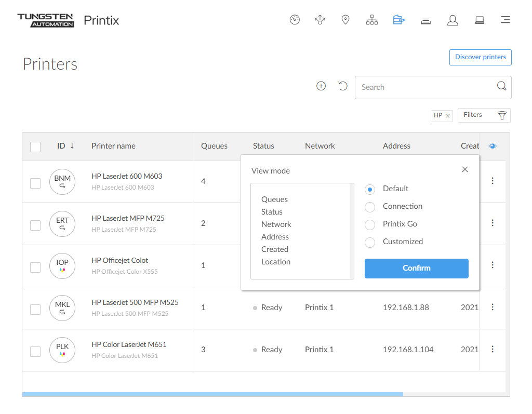Click the refresh arrow icon
532x414 pixels.
[x=343, y=86]
